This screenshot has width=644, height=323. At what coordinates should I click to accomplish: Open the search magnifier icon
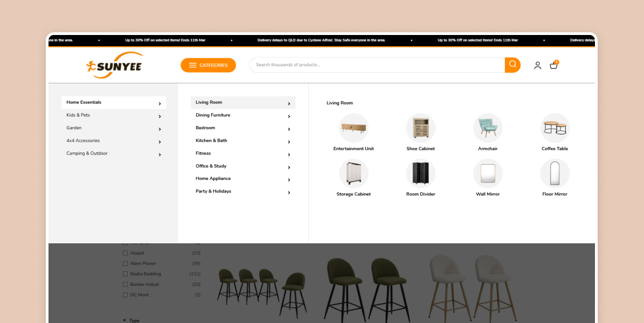[511, 65]
